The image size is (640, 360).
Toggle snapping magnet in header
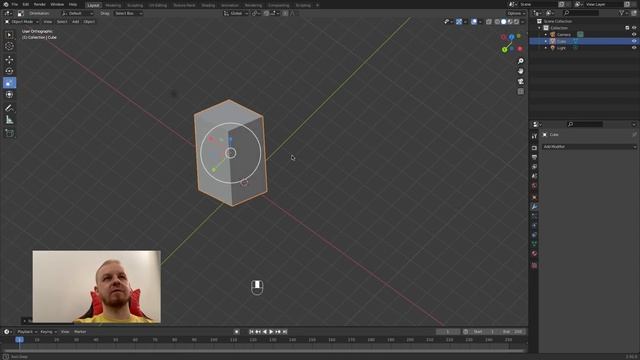click(266, 13)
